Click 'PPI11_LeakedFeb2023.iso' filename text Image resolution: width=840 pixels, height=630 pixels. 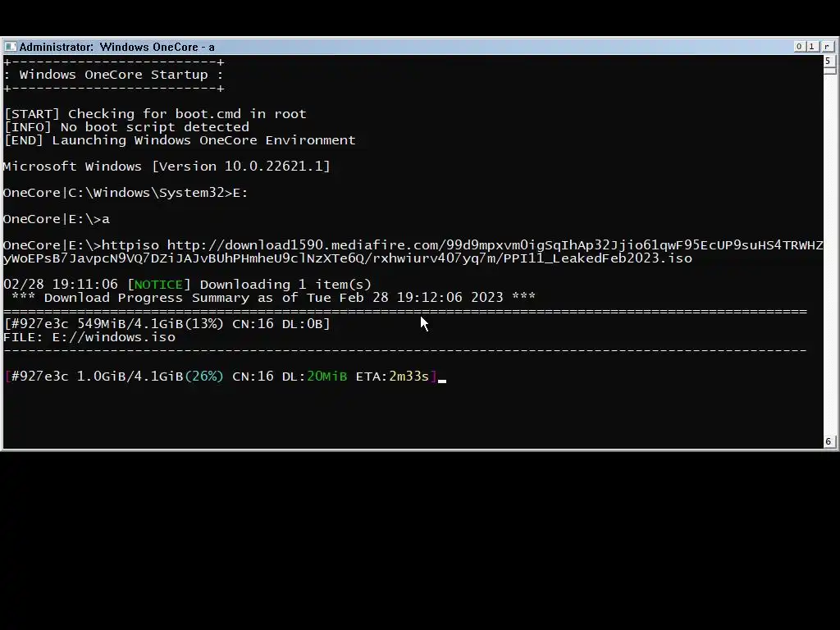(598, 258)
